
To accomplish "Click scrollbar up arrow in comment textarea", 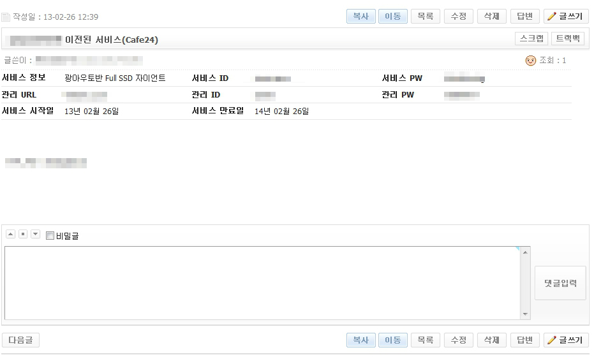I will pyautogui.click(x=525, y=252).
